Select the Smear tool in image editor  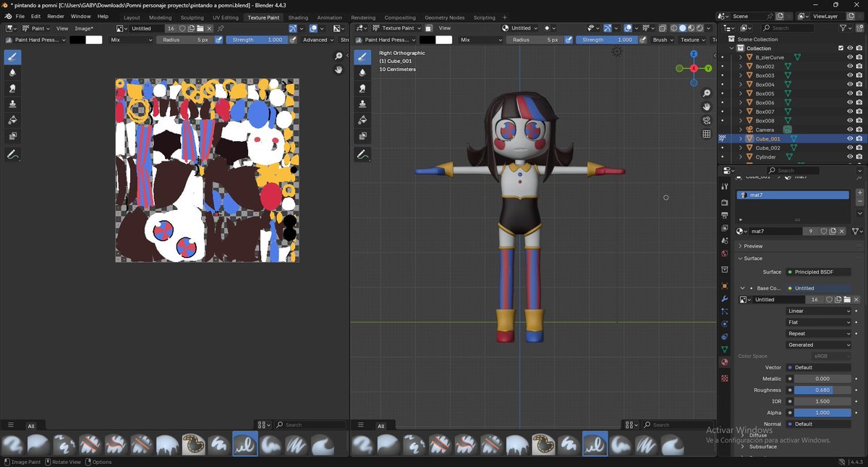pyautogui.click(x=12, y=88)
